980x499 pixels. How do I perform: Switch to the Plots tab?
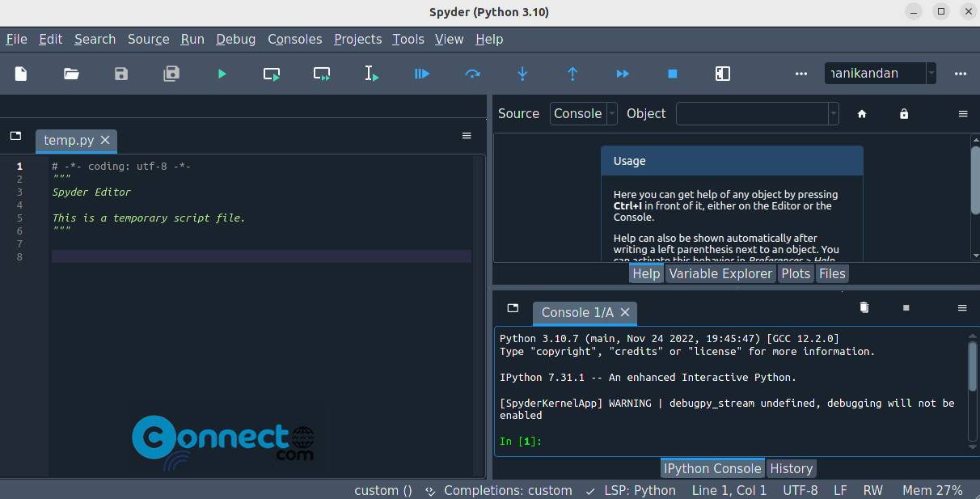796,273
